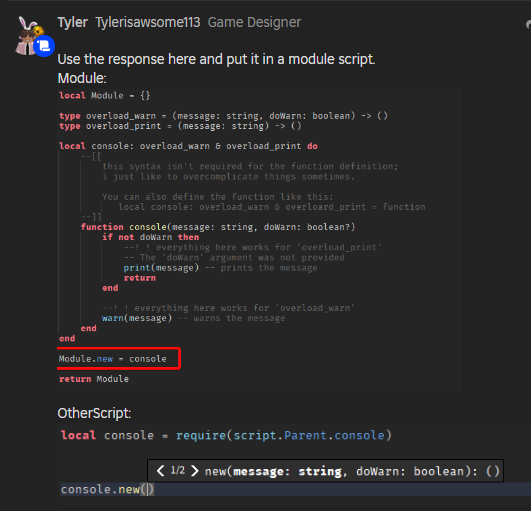Click the 'return Module' code line
The image size is (531, 511).
pos(94,379)
